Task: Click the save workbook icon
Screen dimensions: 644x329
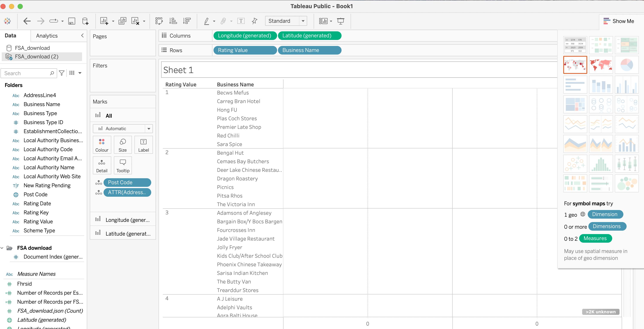Action: 72,21
